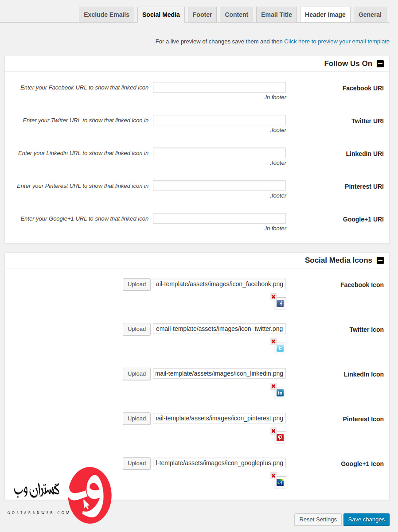Click the Reset Settings button
The width and height of the screenshot is (398, 532).
point(318,520)
